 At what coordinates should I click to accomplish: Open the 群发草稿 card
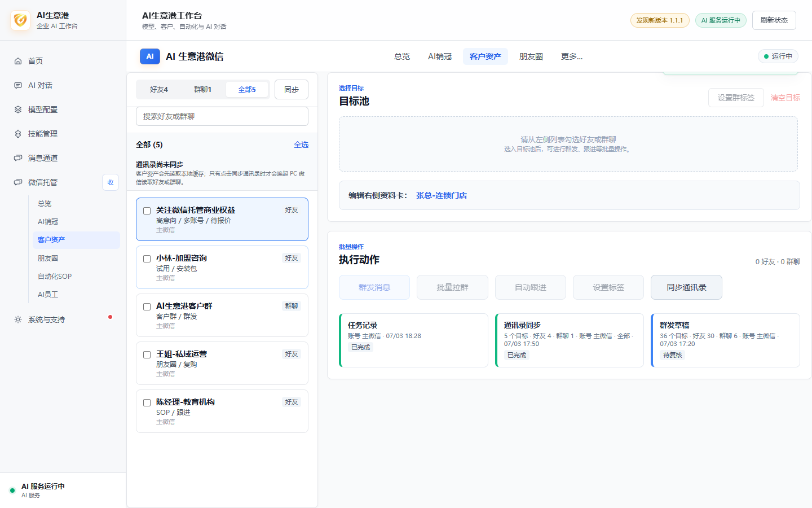[x=725, y=340]
